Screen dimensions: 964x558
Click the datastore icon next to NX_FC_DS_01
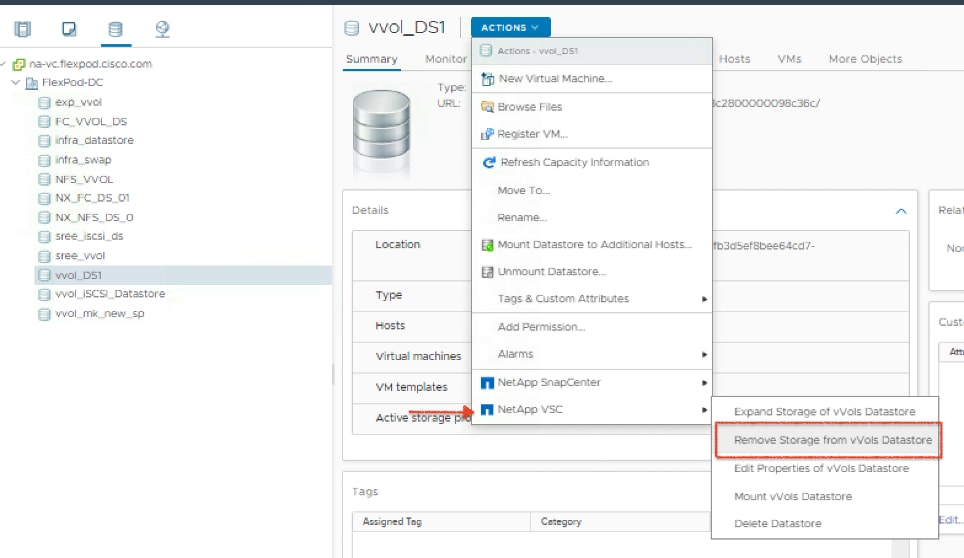pyautogui.click(x=44, y=198)
